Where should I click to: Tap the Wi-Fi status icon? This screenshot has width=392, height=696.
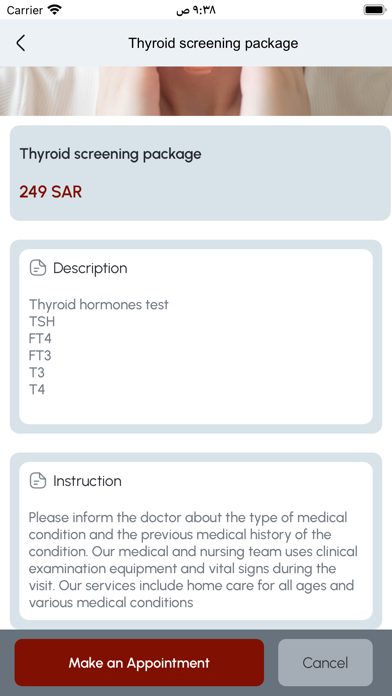coord(55,10)
